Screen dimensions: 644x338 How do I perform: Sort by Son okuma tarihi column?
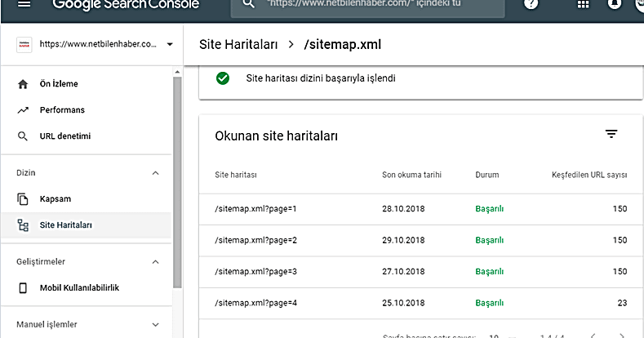click(x=411, y=175)
